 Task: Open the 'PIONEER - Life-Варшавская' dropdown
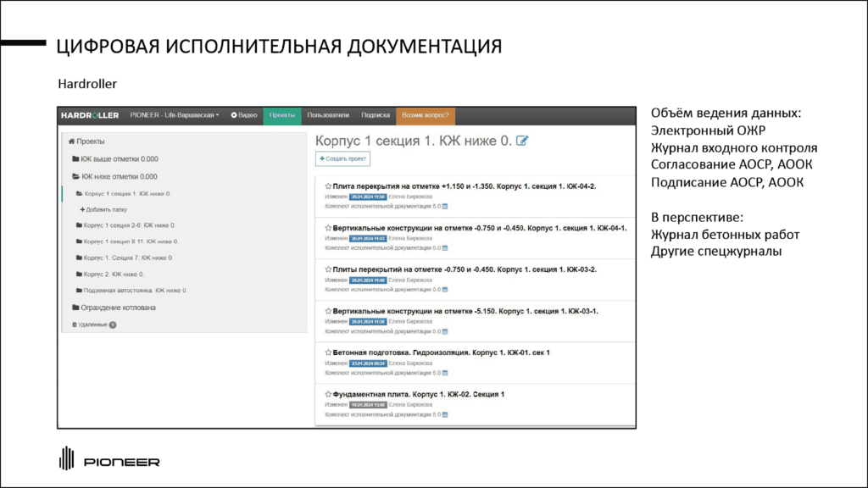point(174,114)
